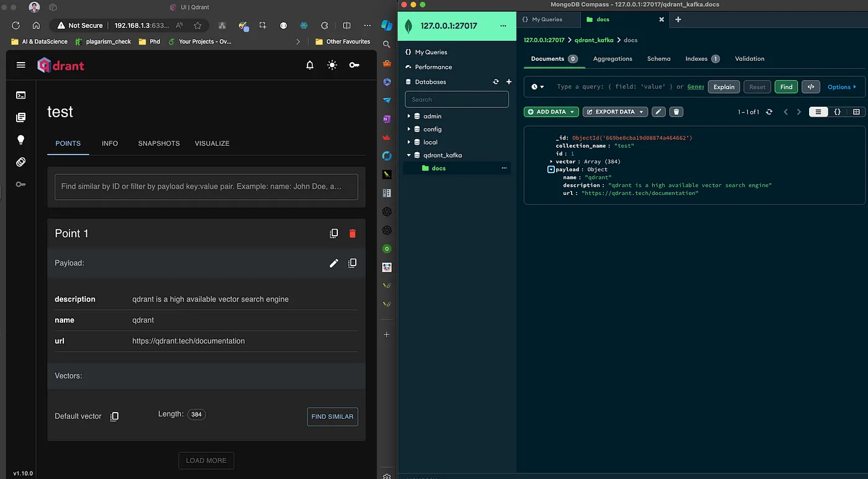Open Qdrant console sidebar icon
The image size is (868, 479).
click(x=21, y=95)
